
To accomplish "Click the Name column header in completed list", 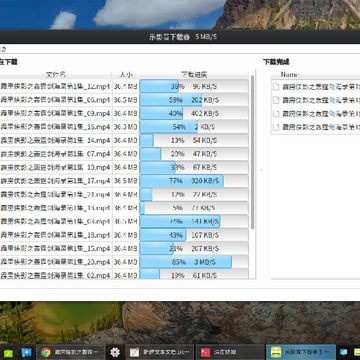I will click(x=289, y=75).
